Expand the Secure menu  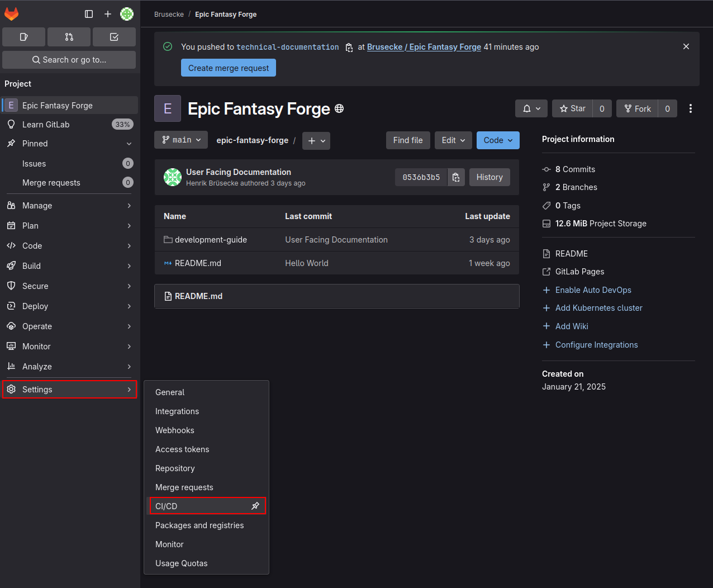pos(70,286)
